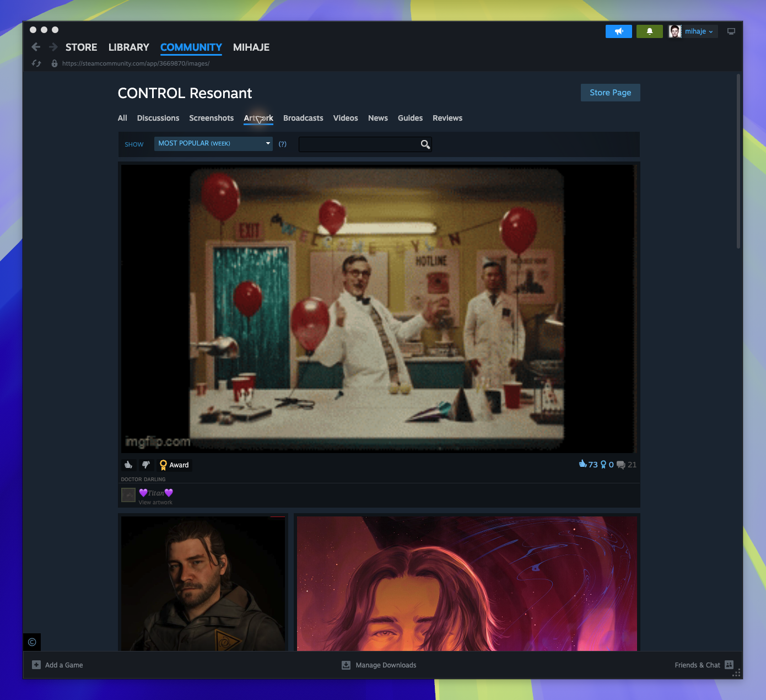Click the (?) help link
Screen dimensions: 766x700
pos(283,144)
